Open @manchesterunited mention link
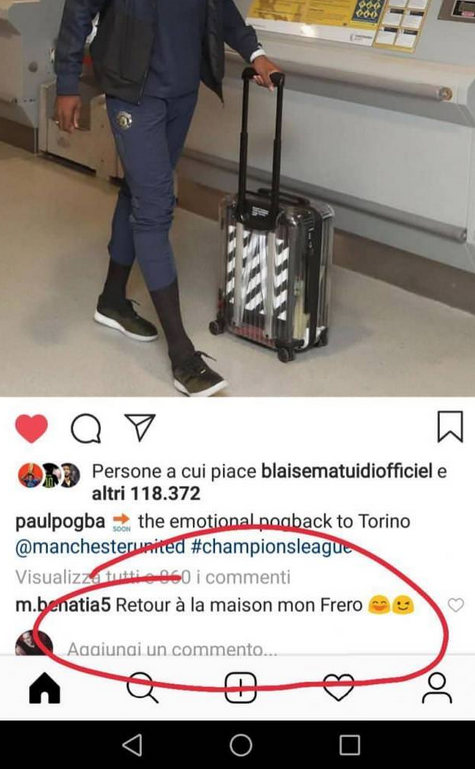This screenshot has width=475, height=769. [x=100, y=547]
